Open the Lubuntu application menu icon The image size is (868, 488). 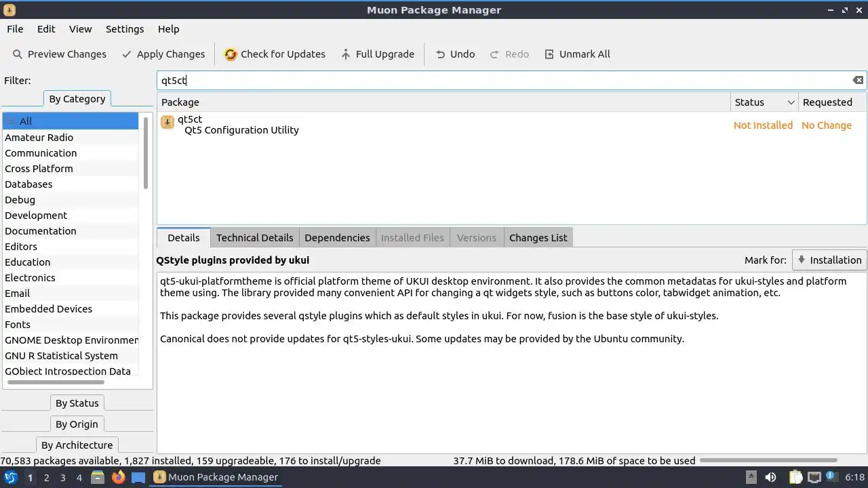tap(11, 477)
